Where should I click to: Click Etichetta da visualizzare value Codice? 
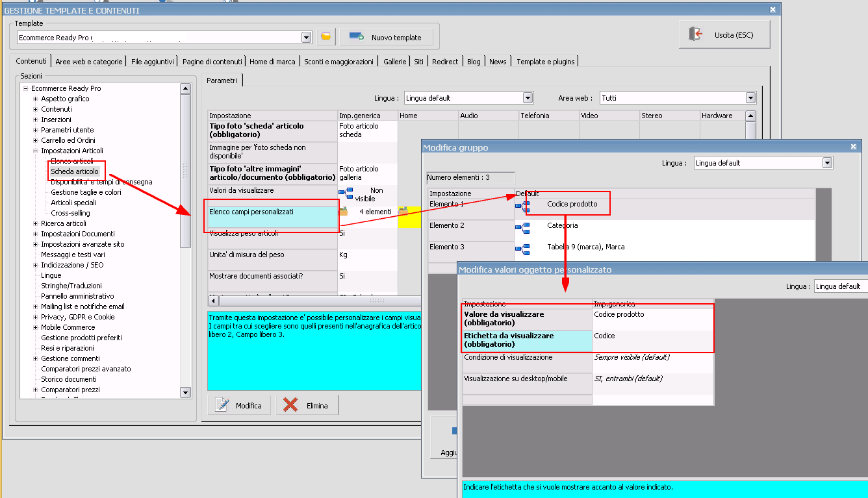653,342
